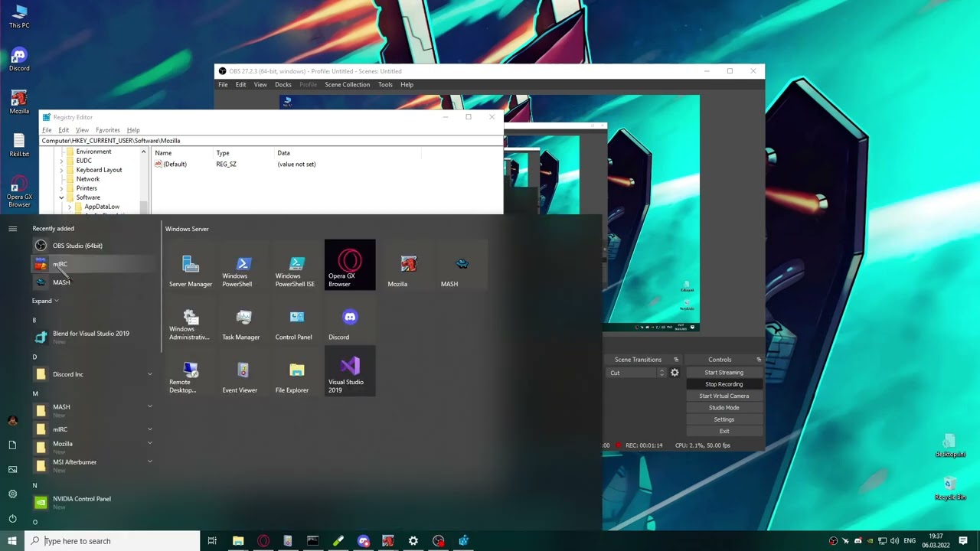Launch the Windows PowerShell tile
The image size is (980, 551).
(243, 265)
